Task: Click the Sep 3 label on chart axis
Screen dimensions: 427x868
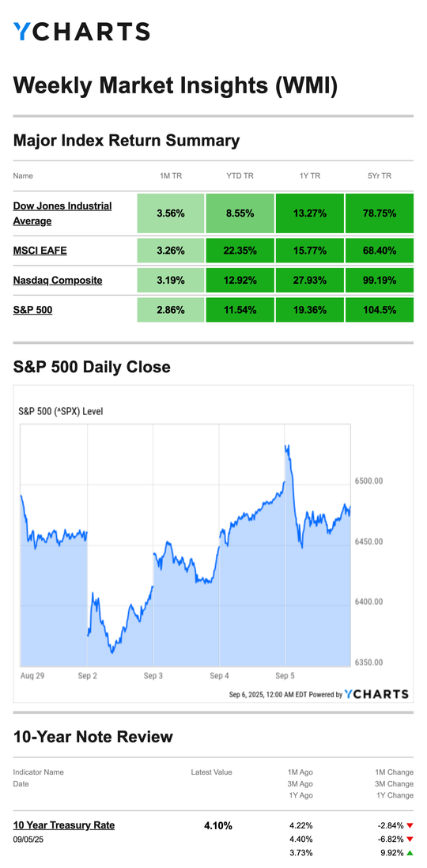Action: (153, 676)
